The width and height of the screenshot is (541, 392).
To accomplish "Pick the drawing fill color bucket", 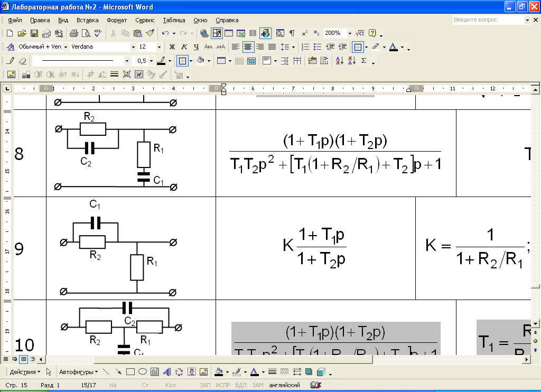I will click(x=218, y=372).
